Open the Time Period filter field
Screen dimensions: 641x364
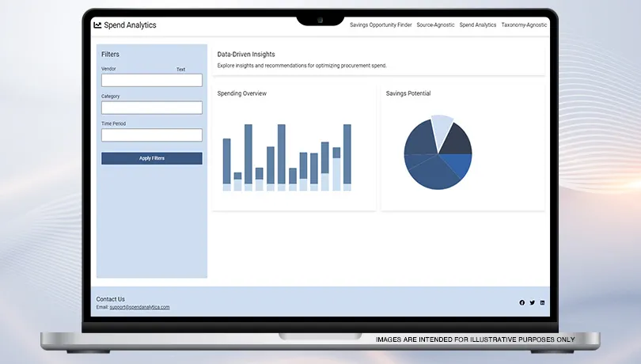(151, 135)
